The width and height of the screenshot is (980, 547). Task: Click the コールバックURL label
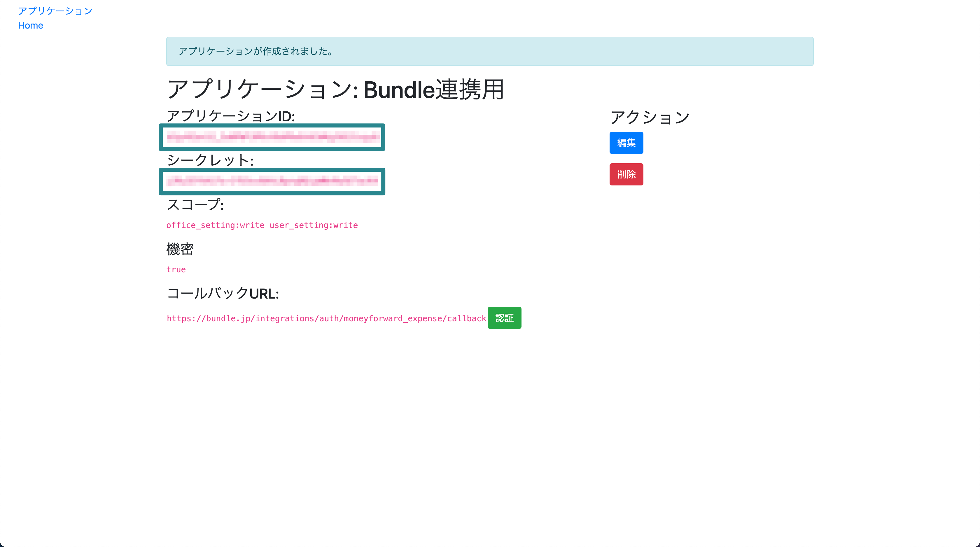tap(223, 293)
